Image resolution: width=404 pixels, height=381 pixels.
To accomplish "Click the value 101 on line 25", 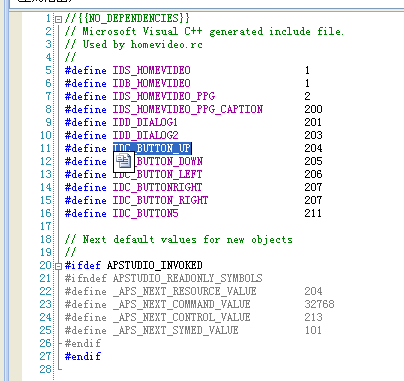I will click(313, 330).
